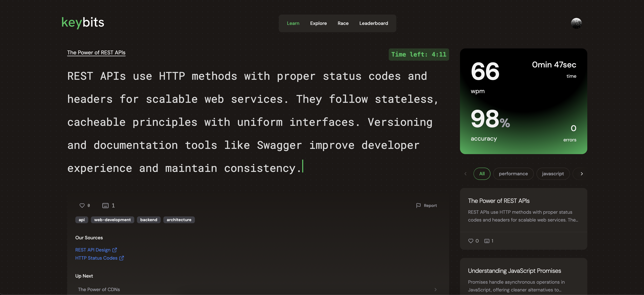The width and height of the screenshot is (644, 295).
Task: Click external link icon beside HTTP Status Codes
Action: pos(122,258)
